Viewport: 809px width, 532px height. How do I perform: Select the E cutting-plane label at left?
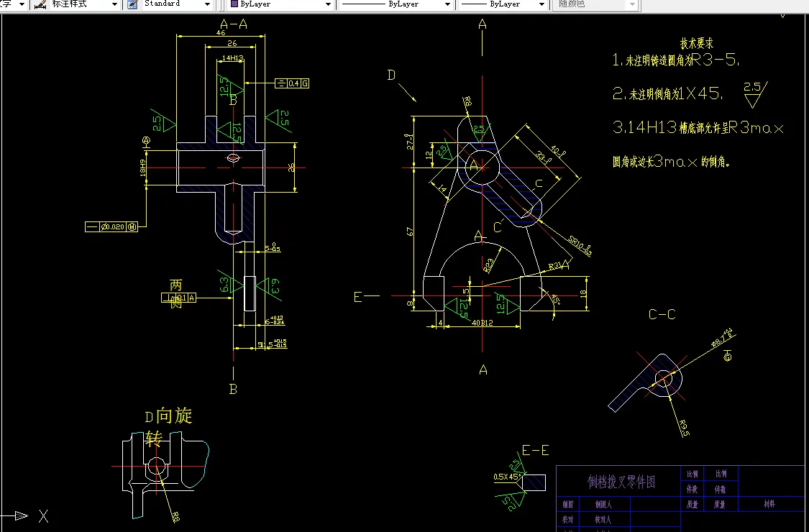tap(358, 297)
